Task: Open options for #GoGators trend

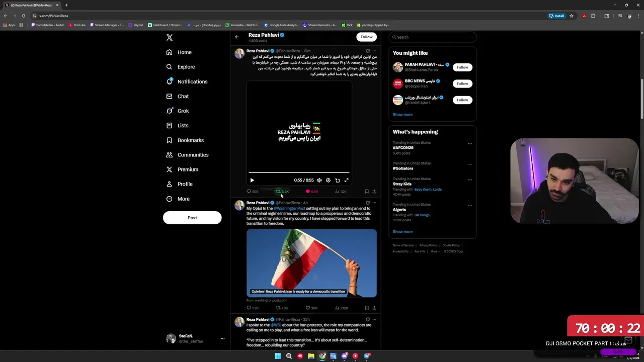Action: pos(470,164)
